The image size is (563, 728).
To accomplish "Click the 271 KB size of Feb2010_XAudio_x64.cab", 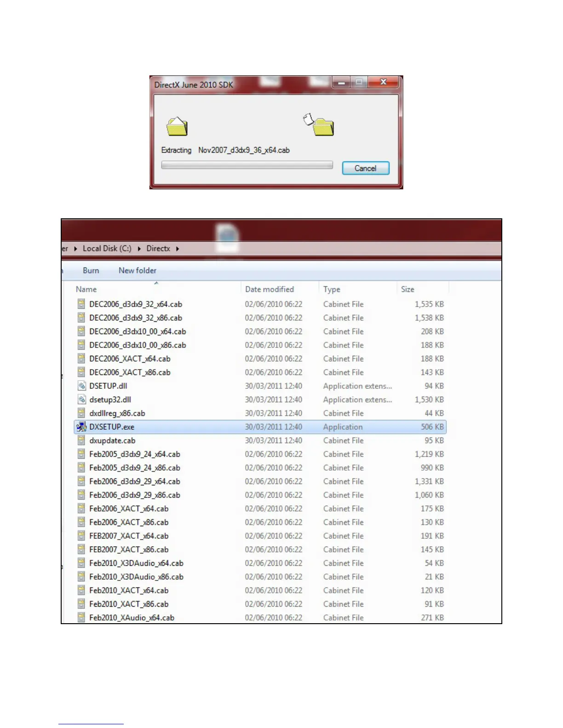I will click(x=432, y=618).
